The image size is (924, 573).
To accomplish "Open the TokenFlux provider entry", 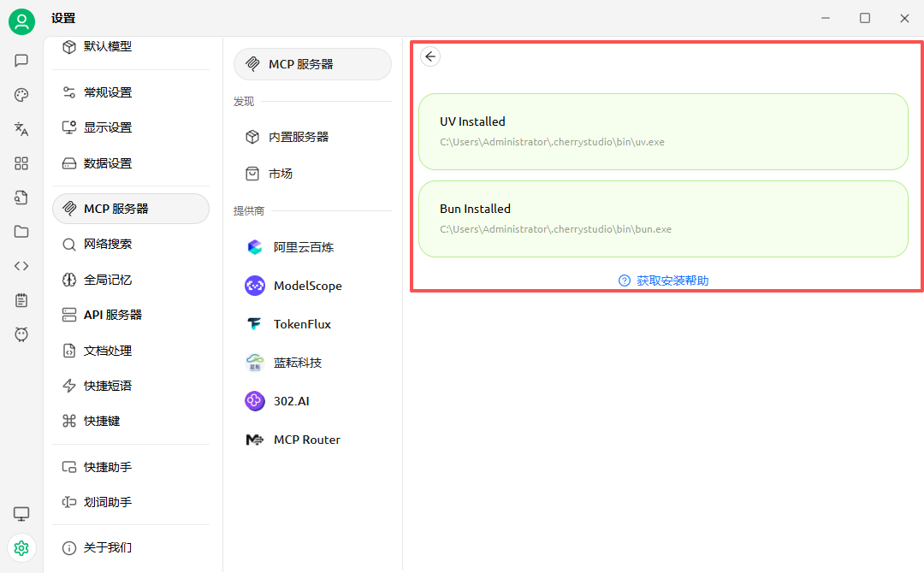I will 302,324.
